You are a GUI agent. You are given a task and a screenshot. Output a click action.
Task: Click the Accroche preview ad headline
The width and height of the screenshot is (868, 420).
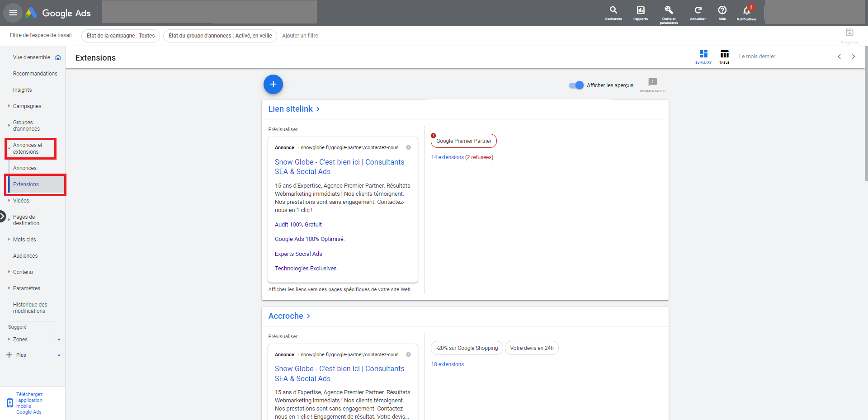coord(340,373)
